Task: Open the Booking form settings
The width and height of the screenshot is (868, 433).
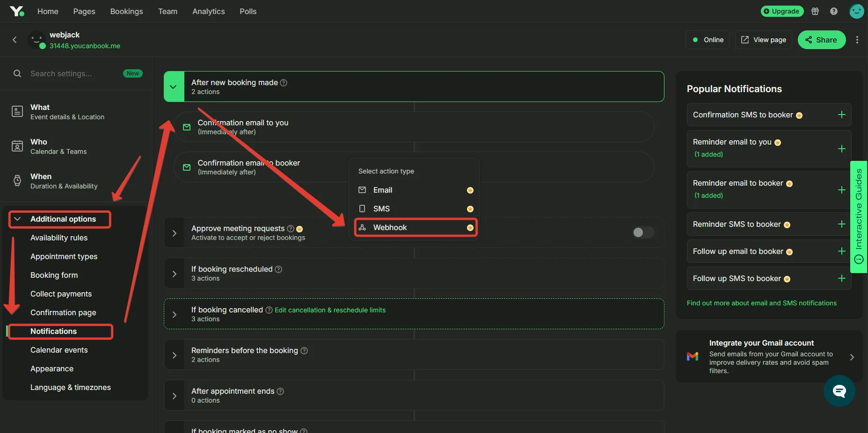Action: (54, 275)
